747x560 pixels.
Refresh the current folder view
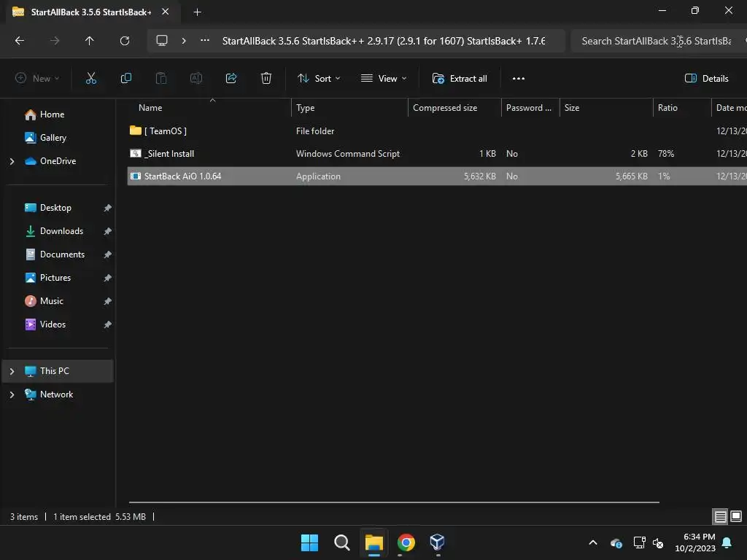pyautogui.click(x=125, y=41)
